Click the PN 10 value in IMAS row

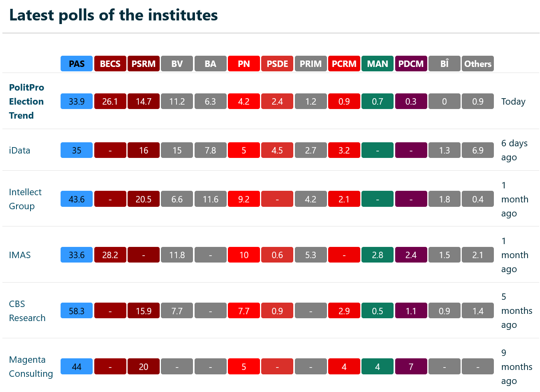pyautogui.click(x=244, y=255)
